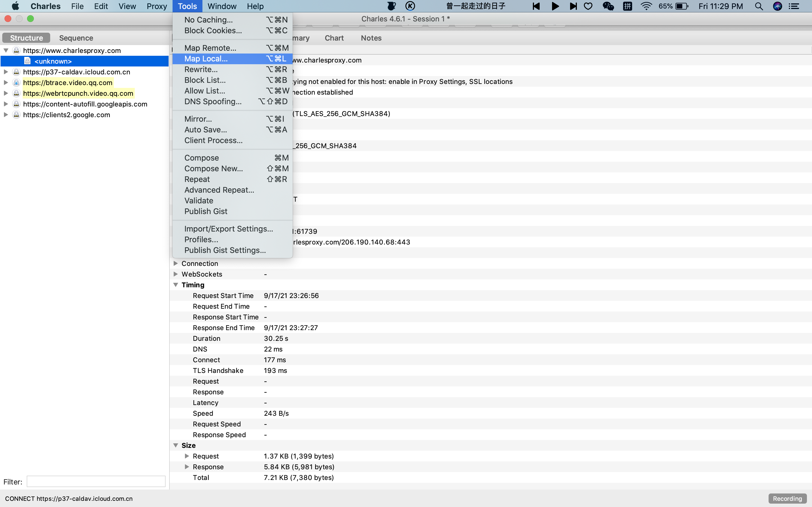
Task: Click the Filter text field
Action: (x=96, y=482)
